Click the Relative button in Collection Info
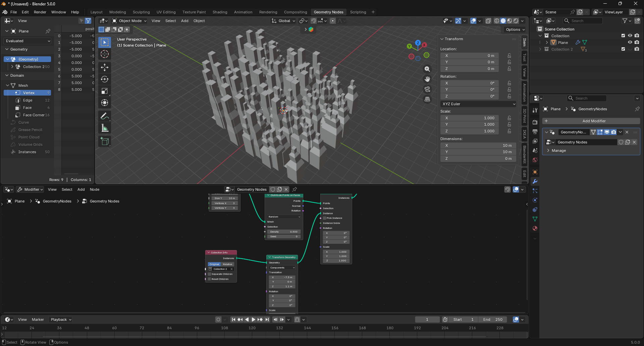This screenshot has height=346, width=644. 227,264
